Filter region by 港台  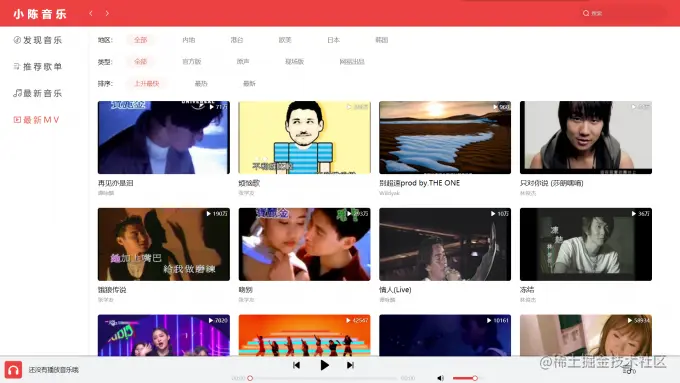[237, 40]
